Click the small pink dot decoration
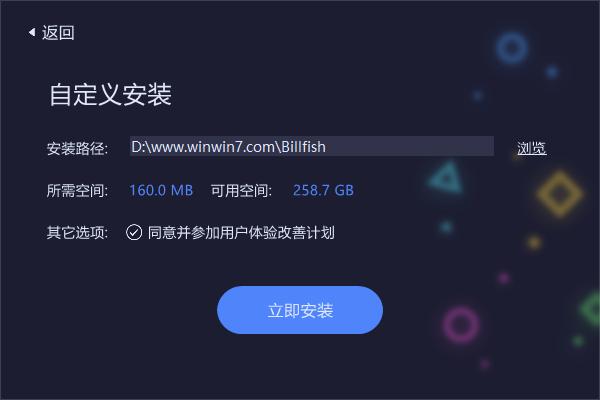Viewport: 600px width, 400px height. [504, 278]
